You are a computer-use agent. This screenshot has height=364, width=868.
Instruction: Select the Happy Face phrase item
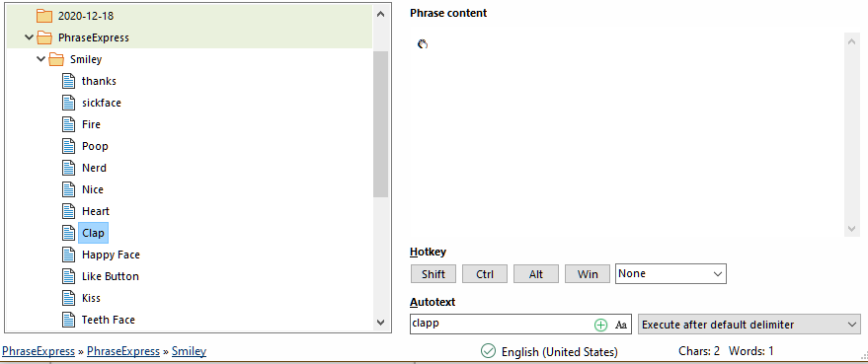(x=111, y=255)
